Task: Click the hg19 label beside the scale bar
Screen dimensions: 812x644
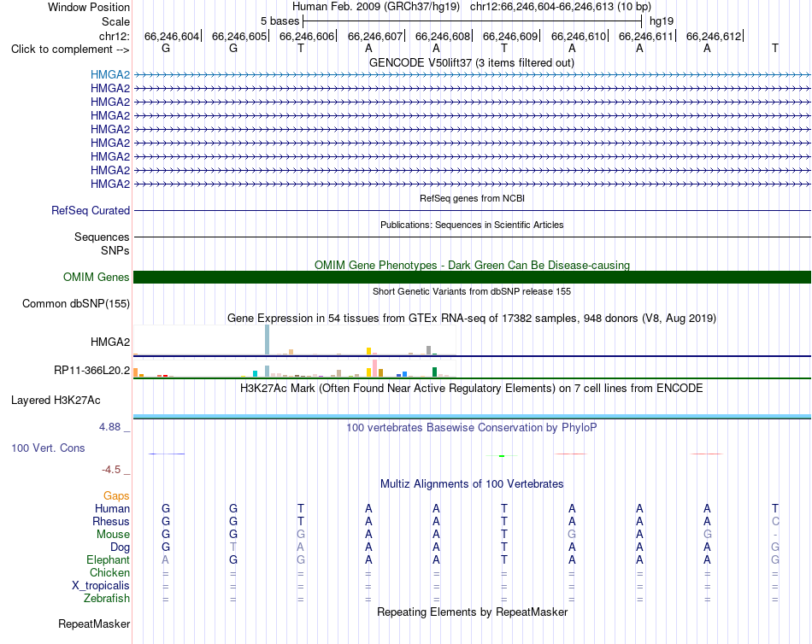Action: [662, 21]
